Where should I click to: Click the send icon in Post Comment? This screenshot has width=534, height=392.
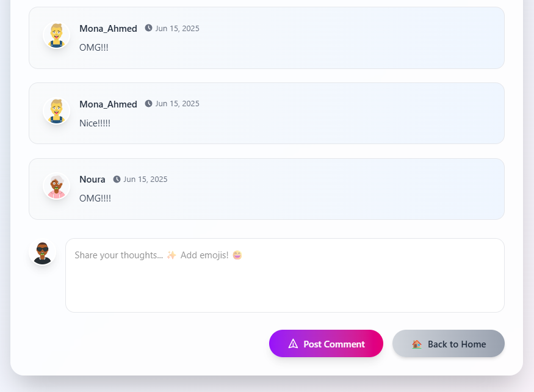click(x=293, y=344)
